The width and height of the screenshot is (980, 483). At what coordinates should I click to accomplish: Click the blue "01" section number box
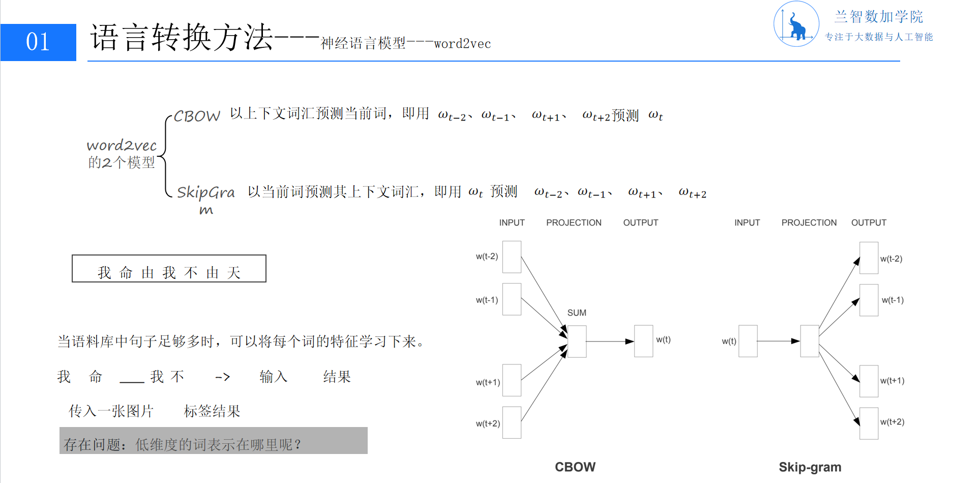tap(38, 42)
